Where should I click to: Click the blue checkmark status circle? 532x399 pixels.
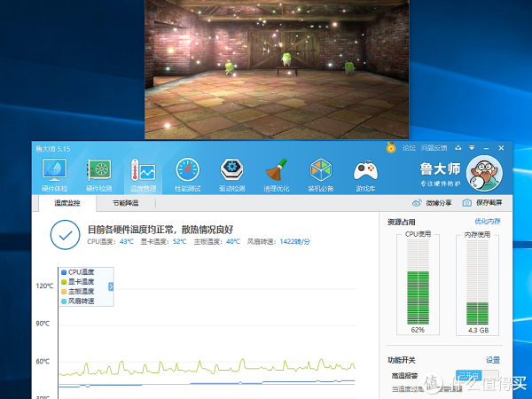point(65,235)
